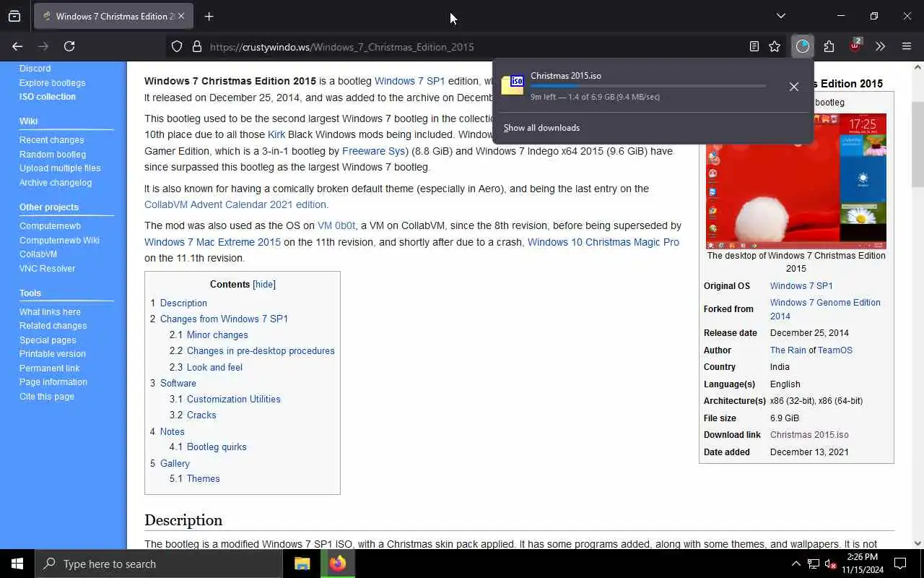Open The Rain author link
Image resolution: width=924 pixels, height=578 pixels.
click(x=788, y=350)
